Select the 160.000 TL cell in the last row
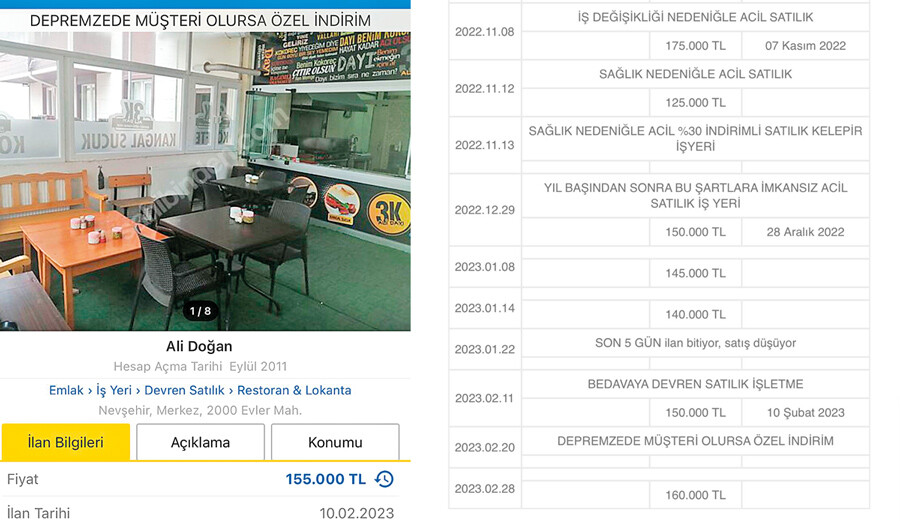This screenshot has width=900, height=521. tap(695, 495)
